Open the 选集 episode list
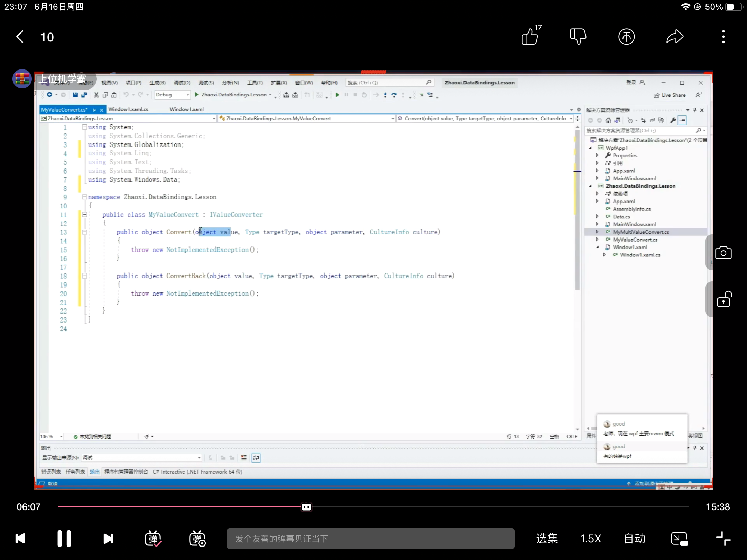 547,539
